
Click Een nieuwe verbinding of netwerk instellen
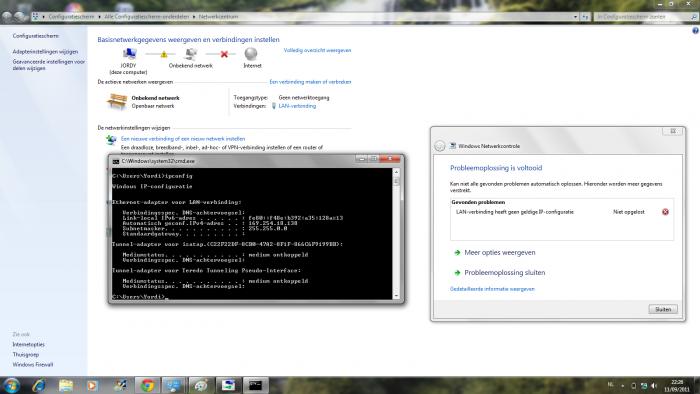pos(183,139)
